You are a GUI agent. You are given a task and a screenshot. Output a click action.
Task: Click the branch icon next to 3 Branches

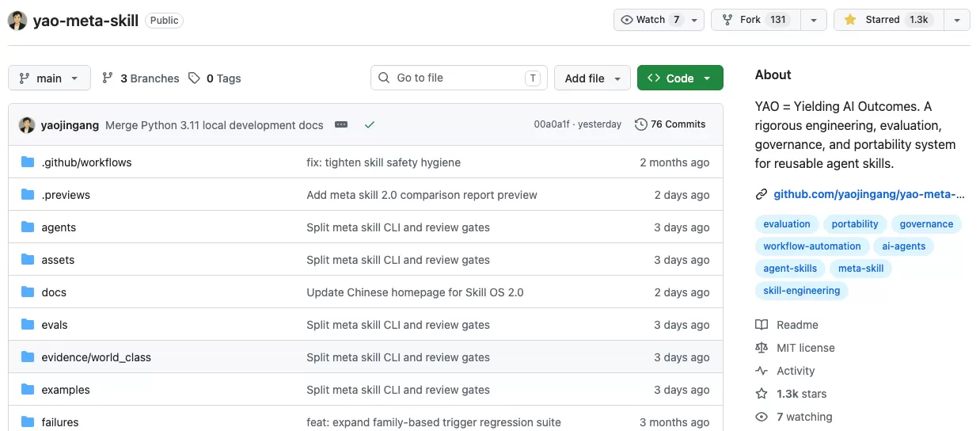tap(108, 78)
